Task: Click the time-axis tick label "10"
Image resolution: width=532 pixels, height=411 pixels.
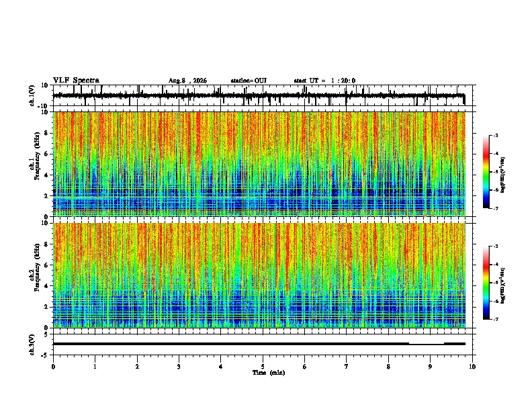Action: pos(472,367)
